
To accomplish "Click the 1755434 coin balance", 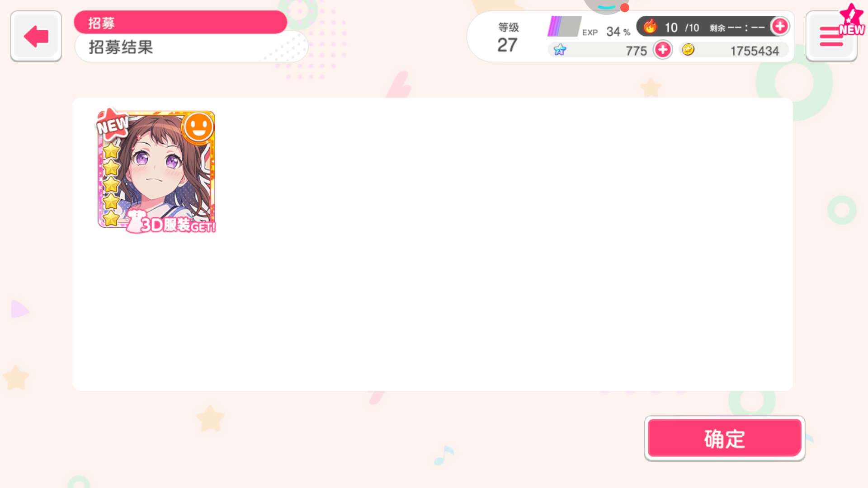I will pyautogui.click(x=755, y=51).
